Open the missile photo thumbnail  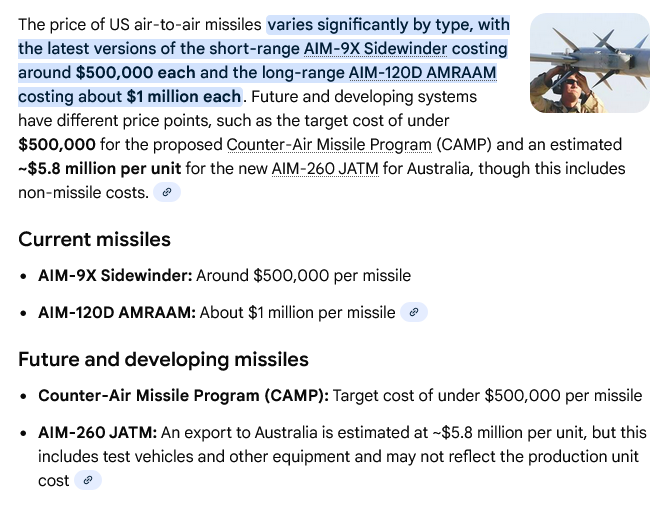(589, 63)
